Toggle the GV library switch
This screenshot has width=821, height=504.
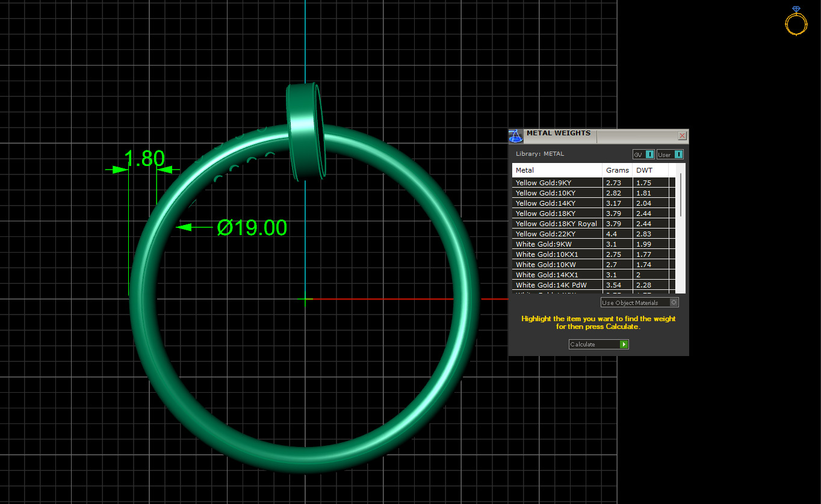coord(643,155)
